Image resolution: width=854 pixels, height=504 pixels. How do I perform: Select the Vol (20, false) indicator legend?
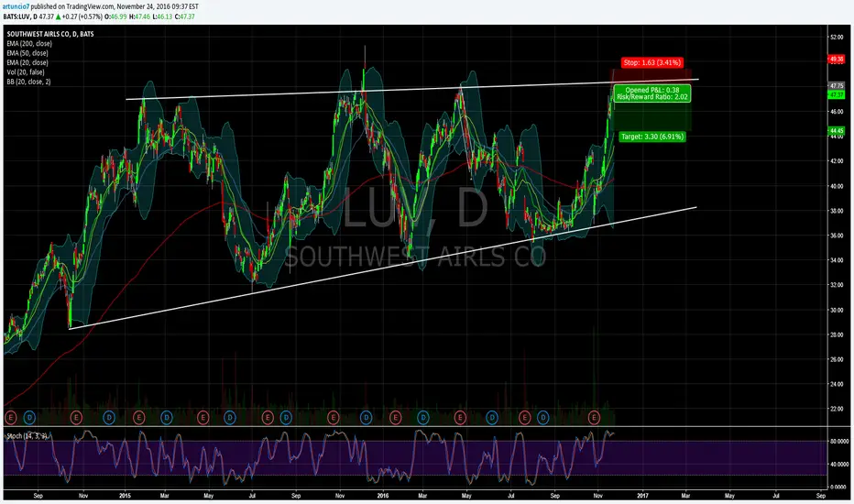(26, 72)
